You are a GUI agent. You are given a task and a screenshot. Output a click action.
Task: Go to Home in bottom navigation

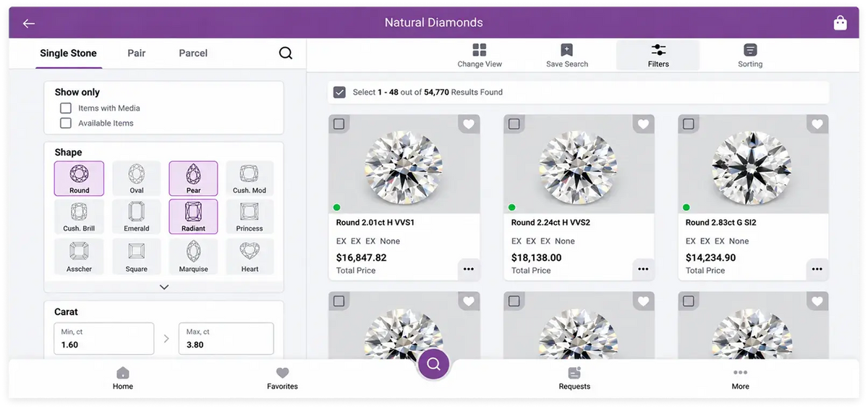pyautogui.click(x=123, y=379)
